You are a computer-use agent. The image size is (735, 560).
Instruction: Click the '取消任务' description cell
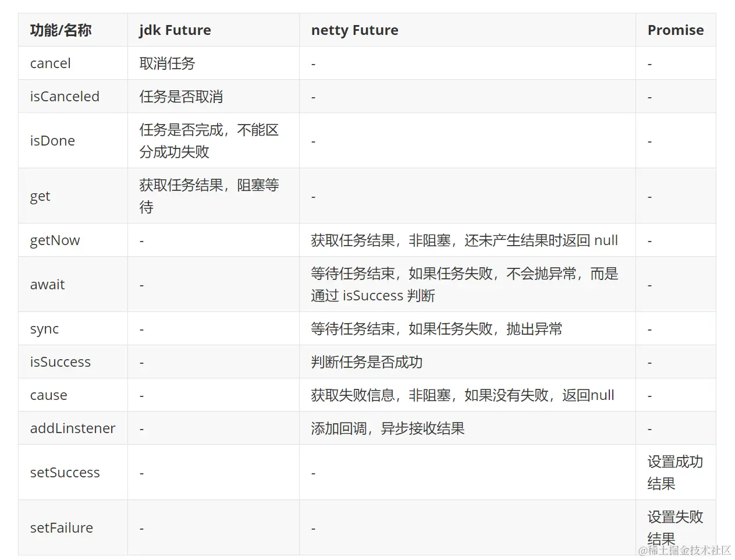click(x=167, y=63)
